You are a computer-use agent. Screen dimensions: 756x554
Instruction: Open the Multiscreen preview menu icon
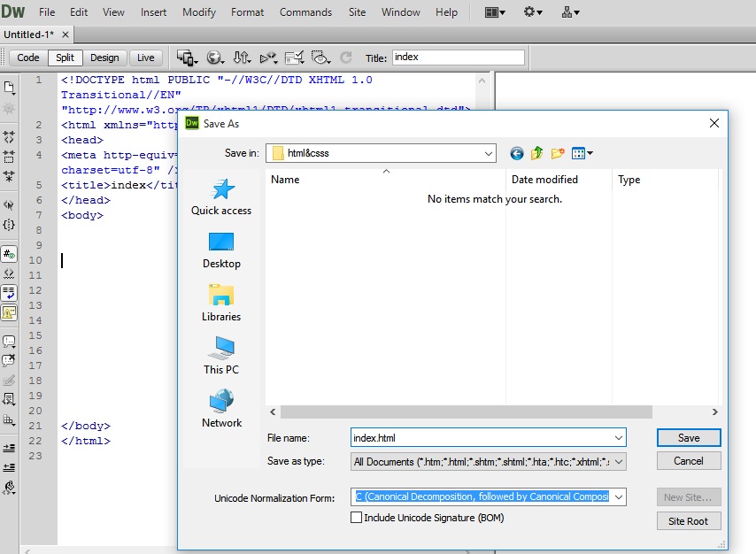point(187,58)
